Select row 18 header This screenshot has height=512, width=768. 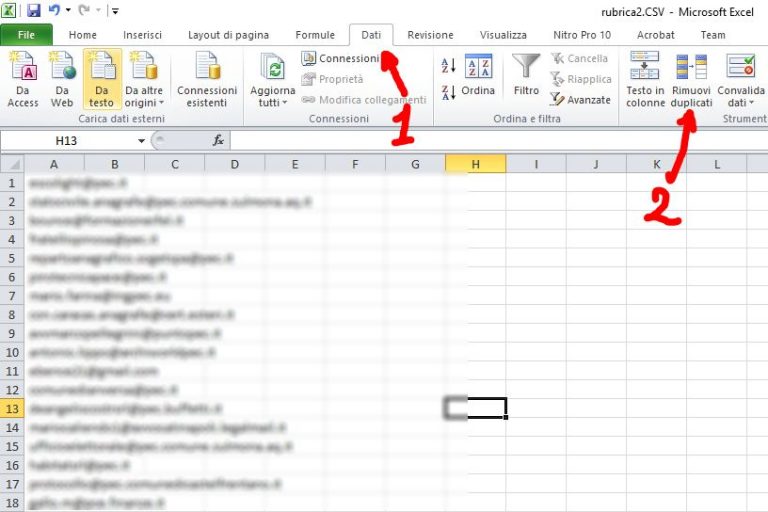(x=12, y=503)
